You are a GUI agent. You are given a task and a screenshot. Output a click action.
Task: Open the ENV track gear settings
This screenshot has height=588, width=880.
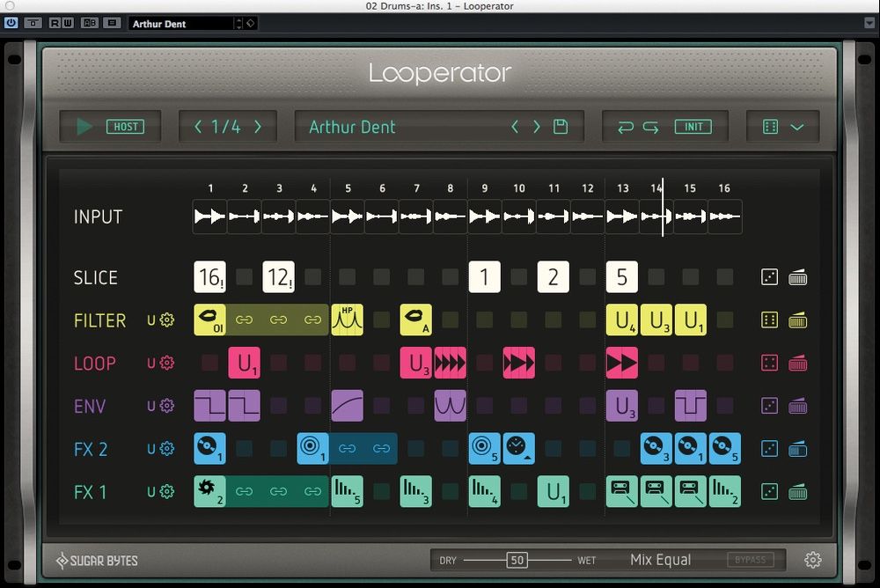(x=167, y=407)
